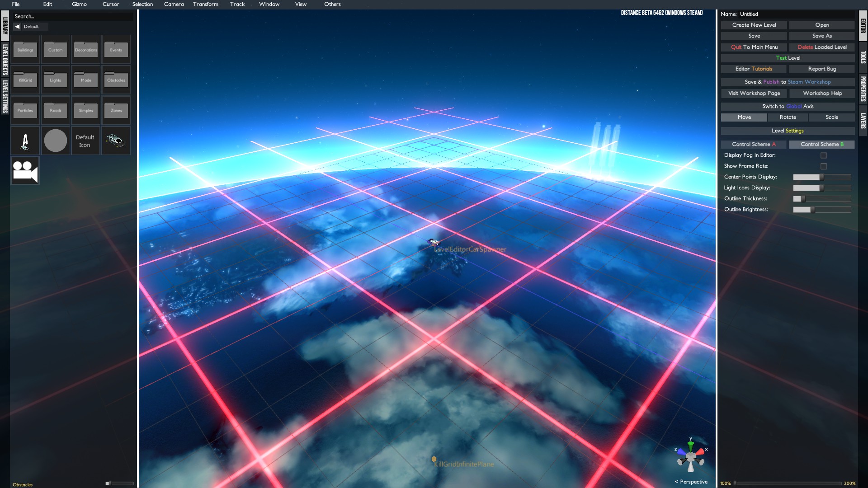Open the Obstacles folder

tap(116, 80)
